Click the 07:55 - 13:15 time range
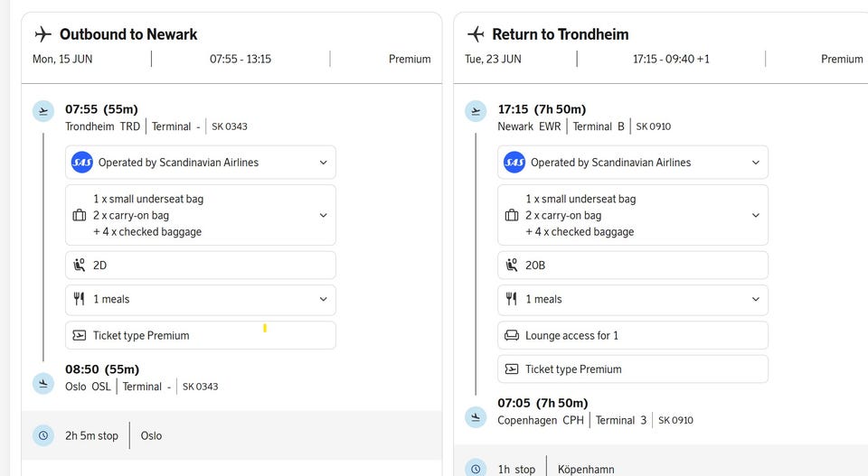 point(241,59)
